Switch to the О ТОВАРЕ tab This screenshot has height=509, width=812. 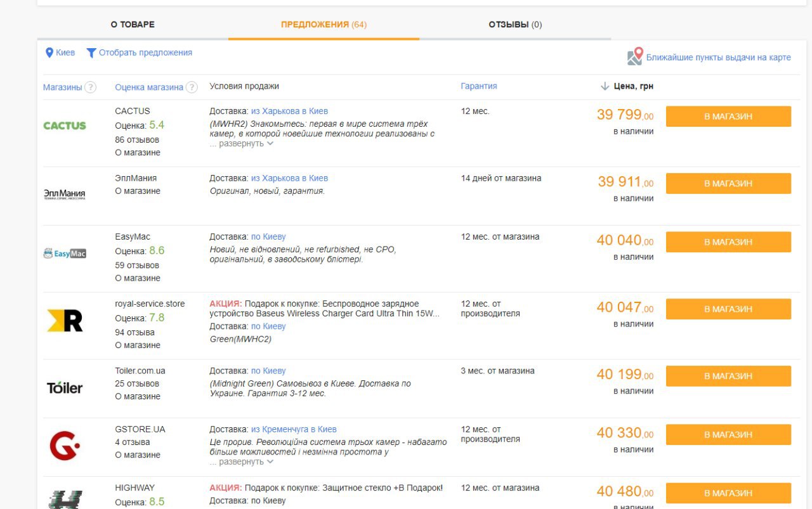click(x=133, y=25)
